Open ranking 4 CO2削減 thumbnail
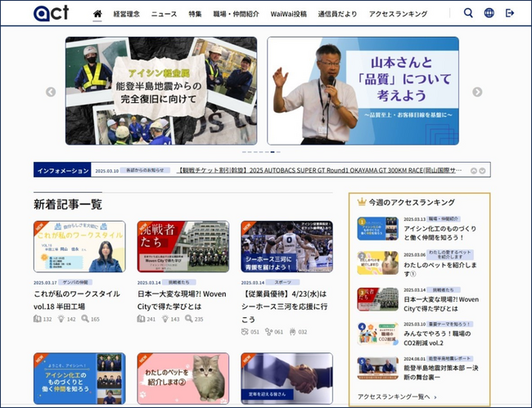Image resolution: width=532 pixels, height=408 pixels. point(377,334)
